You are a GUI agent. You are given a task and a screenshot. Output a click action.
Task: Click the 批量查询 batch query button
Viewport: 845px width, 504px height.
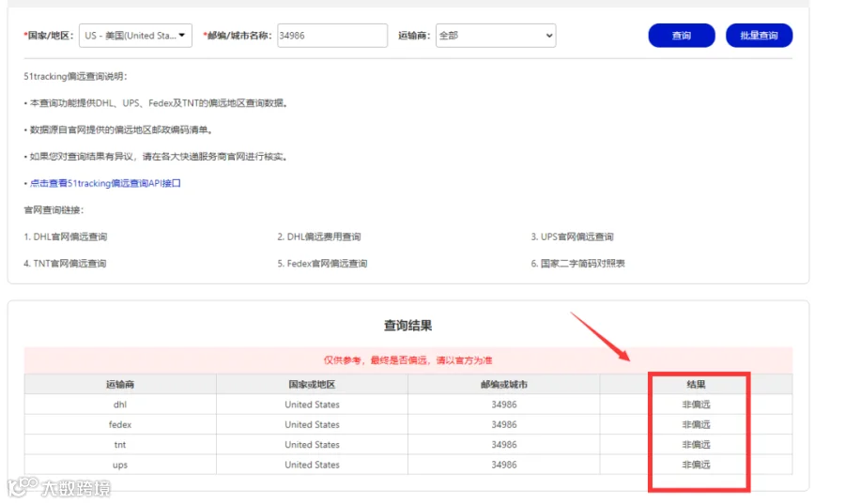coord(759,36)
